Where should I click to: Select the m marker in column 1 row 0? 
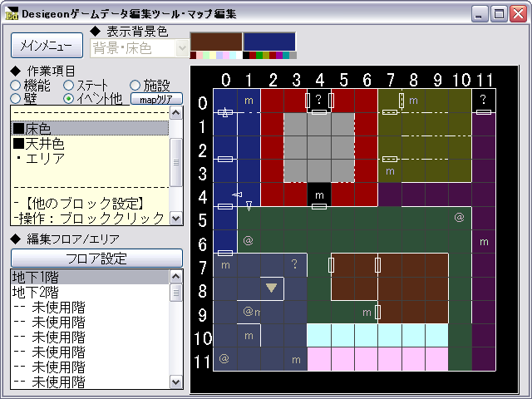249,101
